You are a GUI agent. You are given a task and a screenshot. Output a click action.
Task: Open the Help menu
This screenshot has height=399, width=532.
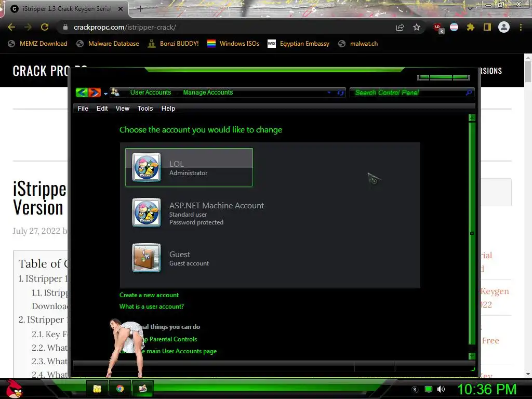[x=168, y=108]
